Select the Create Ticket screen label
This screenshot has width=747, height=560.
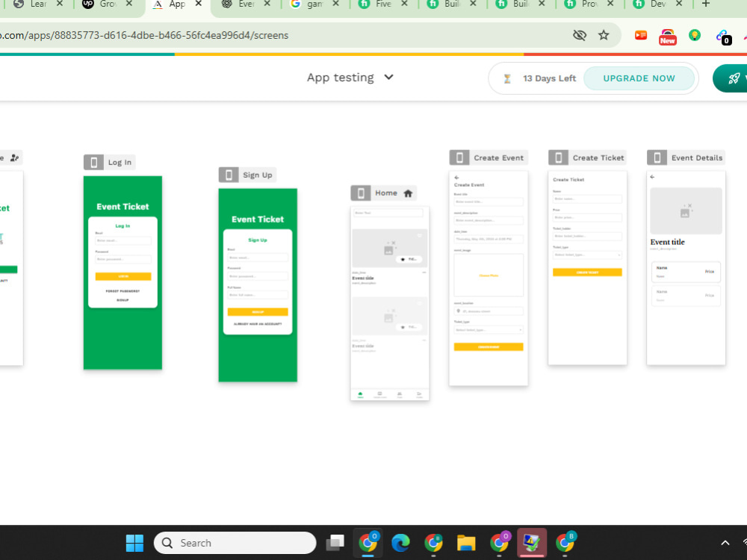[x=598, y=158]
